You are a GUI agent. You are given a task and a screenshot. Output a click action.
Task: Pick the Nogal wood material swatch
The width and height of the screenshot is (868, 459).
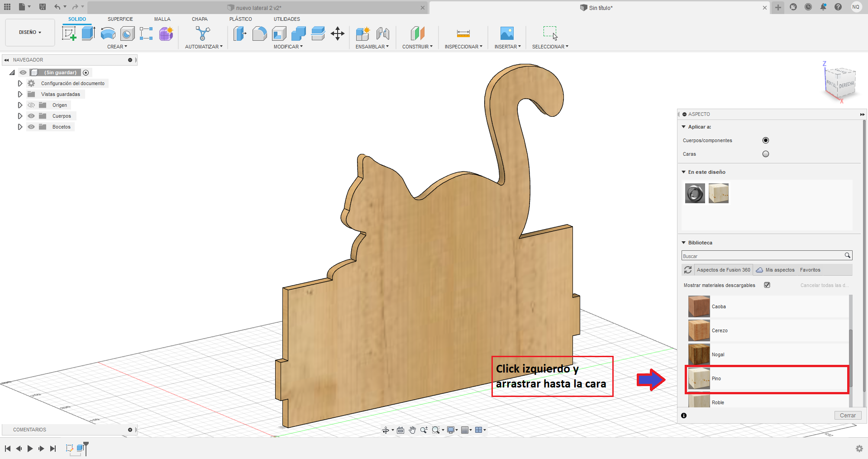[x=699, y=354]
